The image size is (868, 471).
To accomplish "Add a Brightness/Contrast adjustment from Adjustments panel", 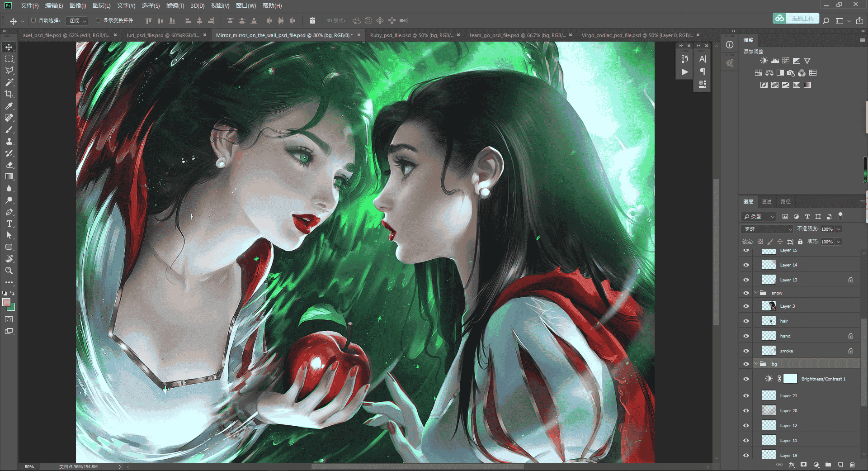I will 764,61.
